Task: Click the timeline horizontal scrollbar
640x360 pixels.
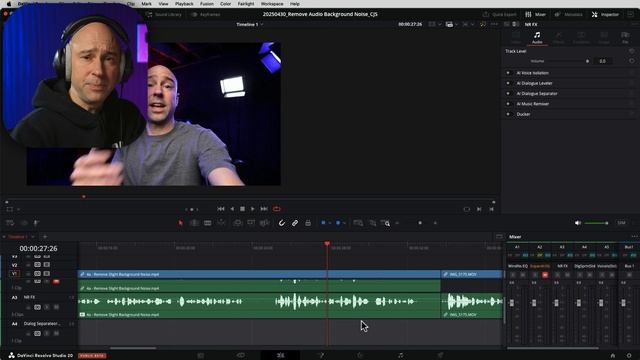Action: click(133, 348)
